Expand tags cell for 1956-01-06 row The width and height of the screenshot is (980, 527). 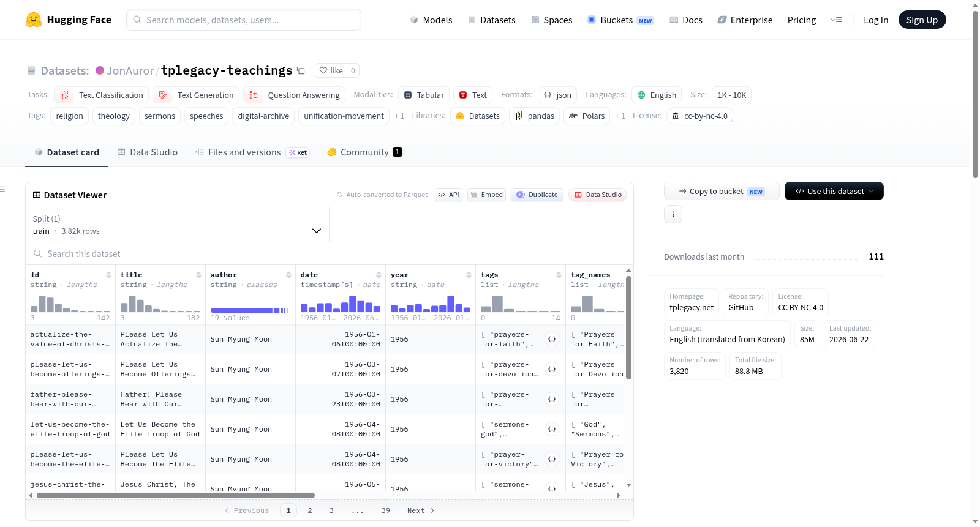pos(552,339)
